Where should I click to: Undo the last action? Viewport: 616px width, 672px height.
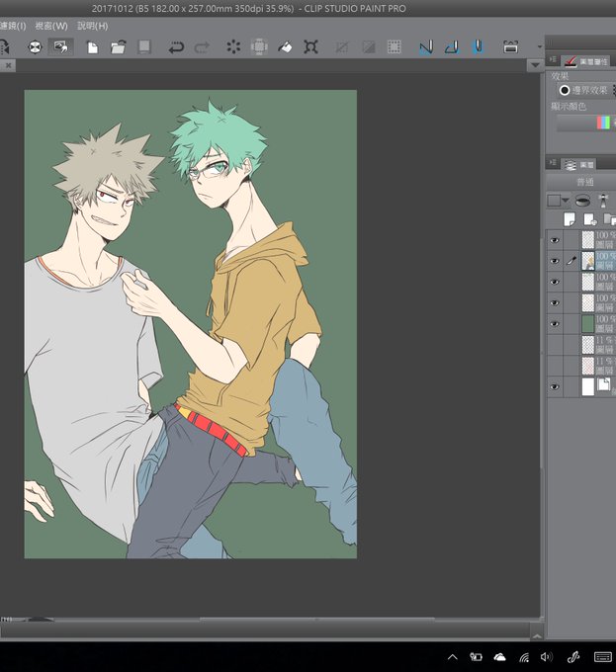coord(176,47)
